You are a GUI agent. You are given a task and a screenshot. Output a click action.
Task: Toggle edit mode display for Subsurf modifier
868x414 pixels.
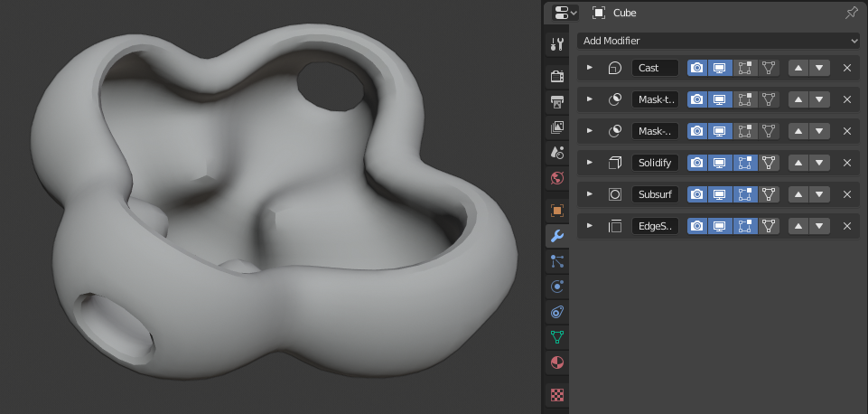coord(744,194)
